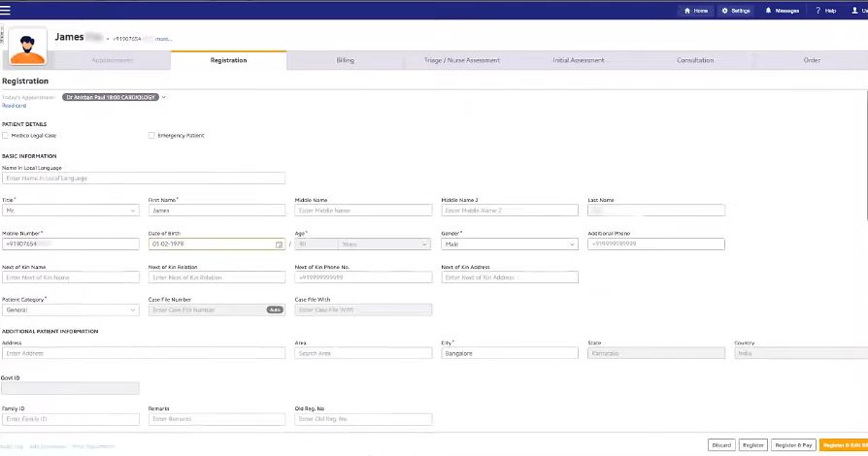The height and width of the screenshot is (456, 868).
Task: Open the Date of Birth calendar icon
Action: [279, 244]
